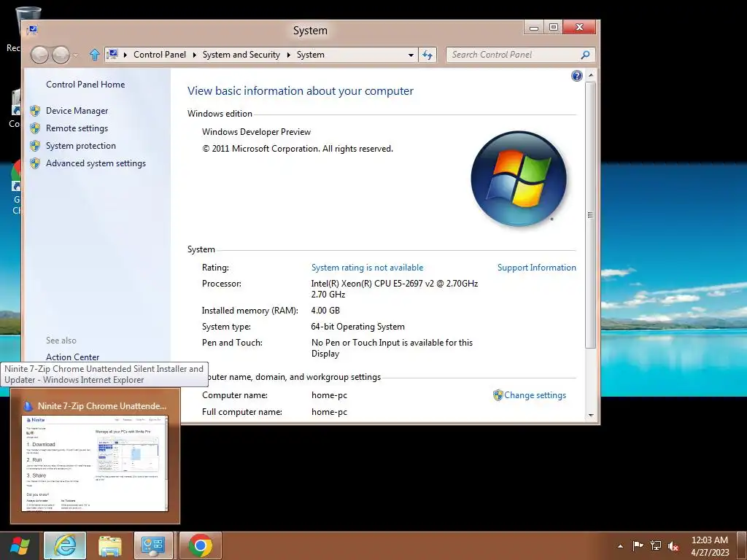Click Action Center flag tray icon

(638, 545)
